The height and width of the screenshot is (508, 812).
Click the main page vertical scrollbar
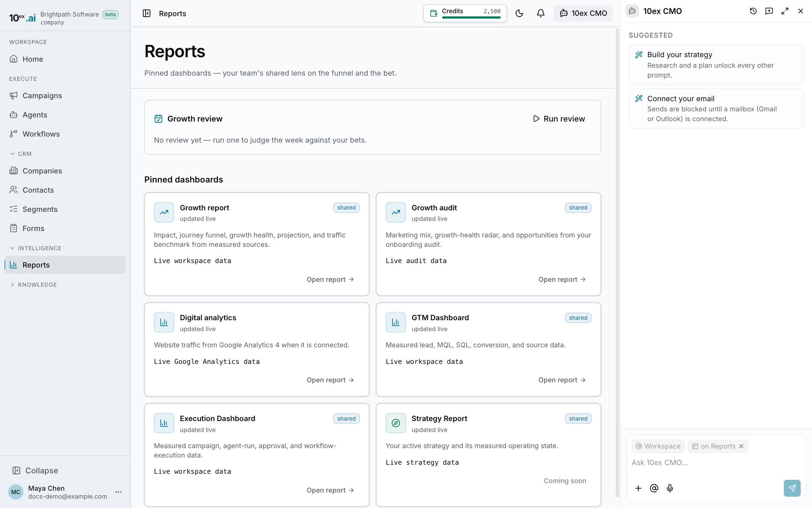[x=617, y=263]
